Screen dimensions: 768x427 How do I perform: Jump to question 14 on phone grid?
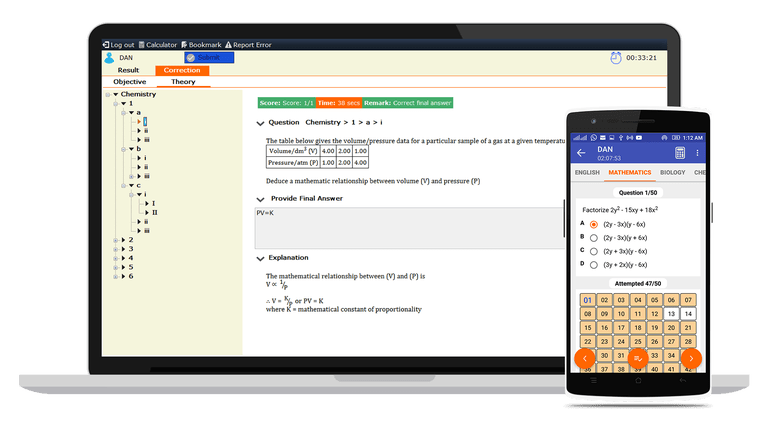pos(688,314)
